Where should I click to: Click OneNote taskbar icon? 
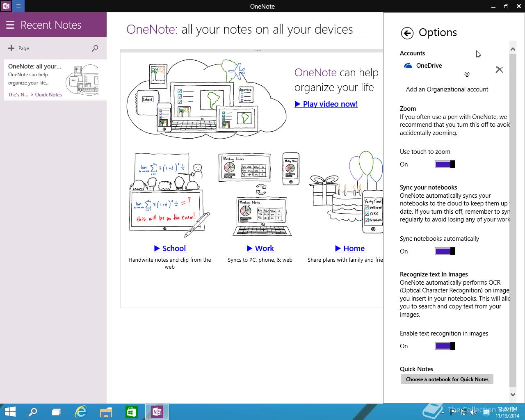(x=157, y=412)
